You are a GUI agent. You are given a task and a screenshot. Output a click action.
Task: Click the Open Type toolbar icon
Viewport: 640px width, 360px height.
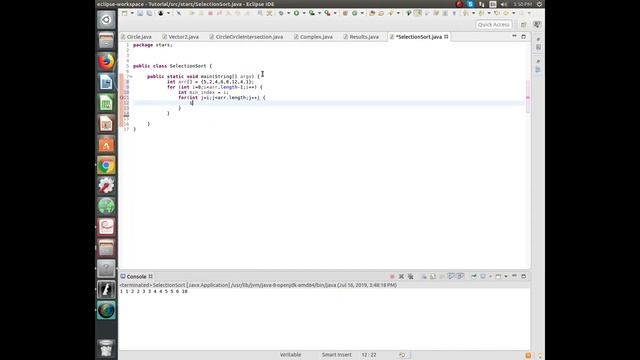click(x=372, y=13)
